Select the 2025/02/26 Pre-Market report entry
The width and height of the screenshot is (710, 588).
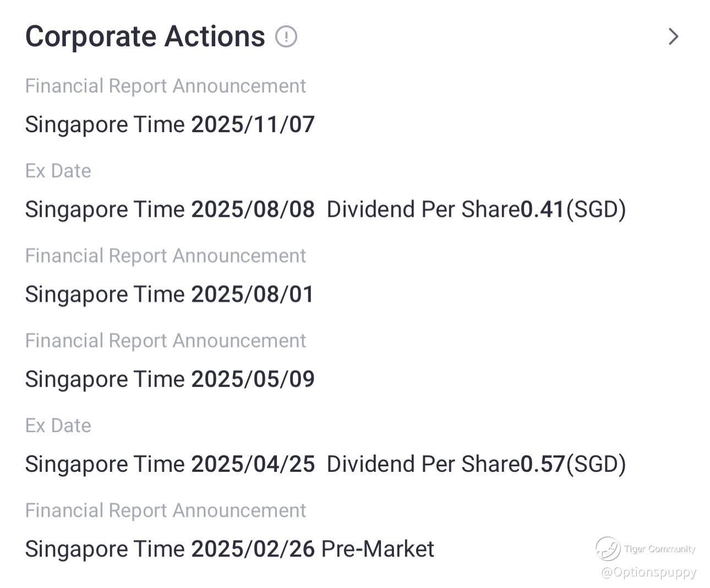[229, 548]
